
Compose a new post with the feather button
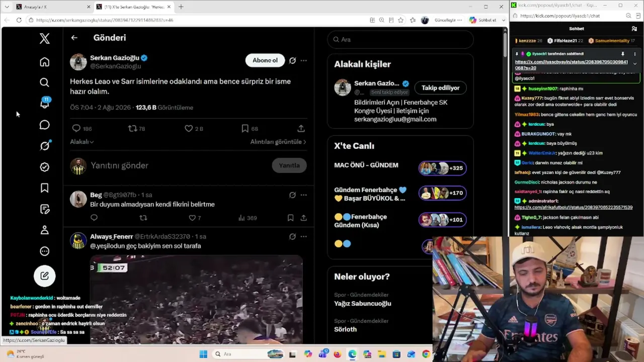[45, 276]
